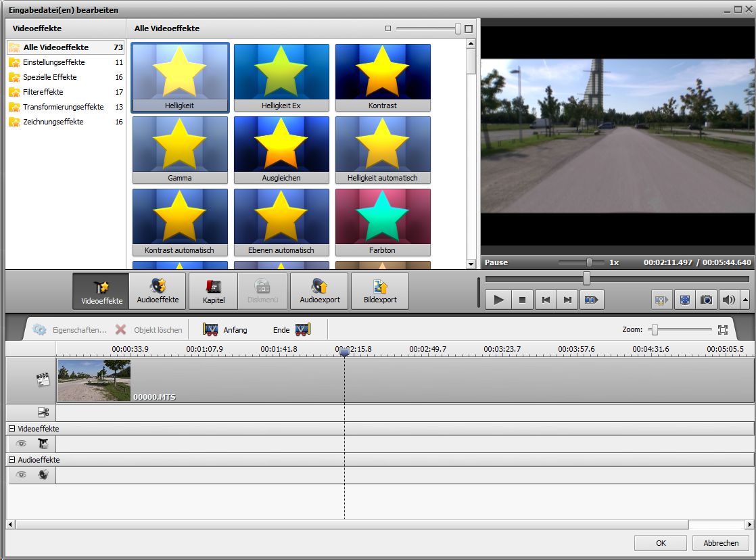Set trim start with the Anfang marker icon
The height and width of the screenshot is (560, 756).
(212, 329)
